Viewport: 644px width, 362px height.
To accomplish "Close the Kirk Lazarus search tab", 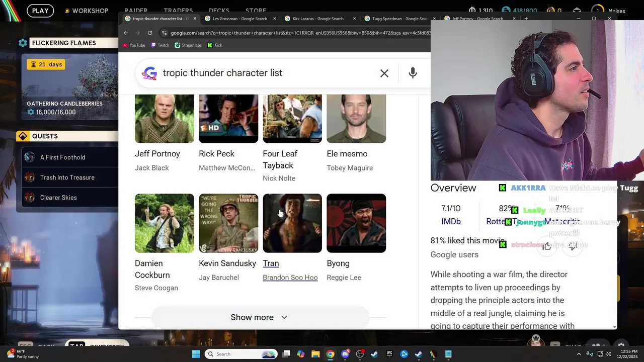I will [x=354, y=19].
